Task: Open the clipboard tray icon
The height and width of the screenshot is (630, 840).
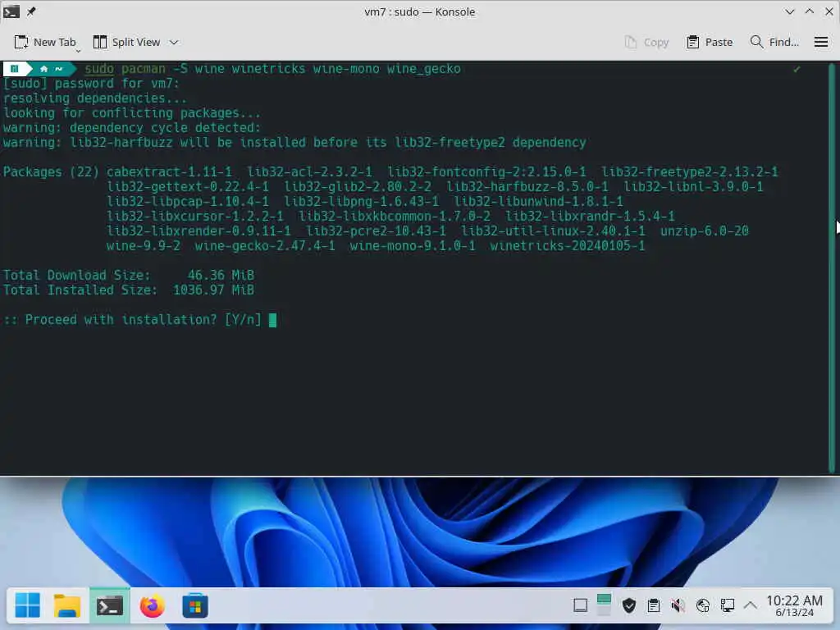Action: click(x=654, y=606)
